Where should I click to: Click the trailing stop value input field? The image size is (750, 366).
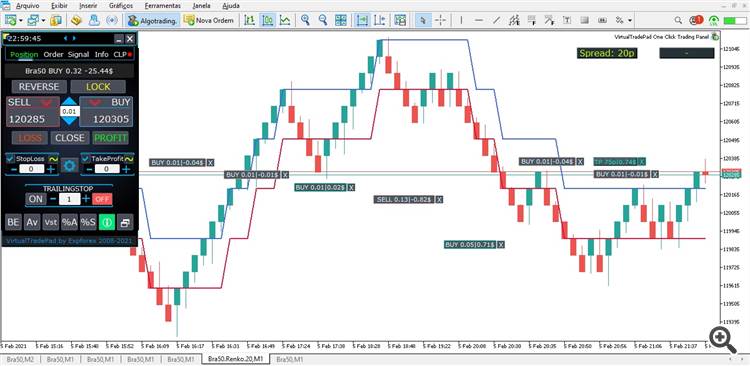pos(69,199)
